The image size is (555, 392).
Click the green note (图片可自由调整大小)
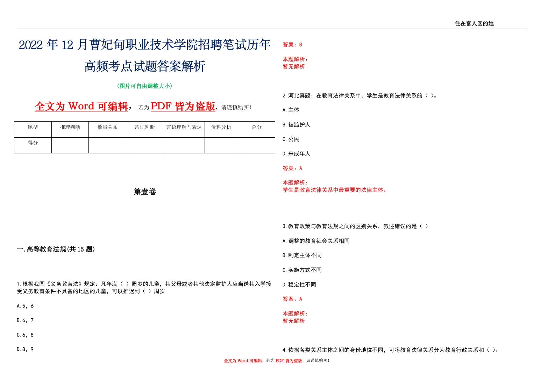coord(145,86)
